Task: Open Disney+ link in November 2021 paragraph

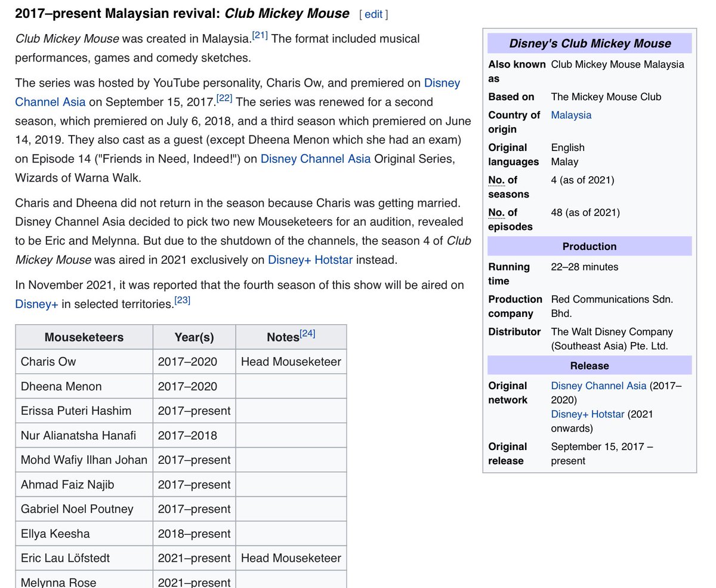Action: (x=36, y=304)
